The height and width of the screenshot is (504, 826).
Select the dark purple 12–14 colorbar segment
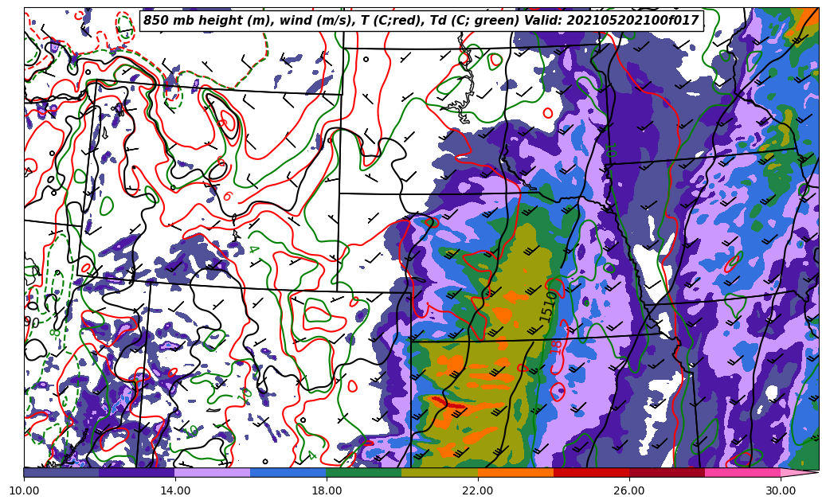tap(137, 472)
